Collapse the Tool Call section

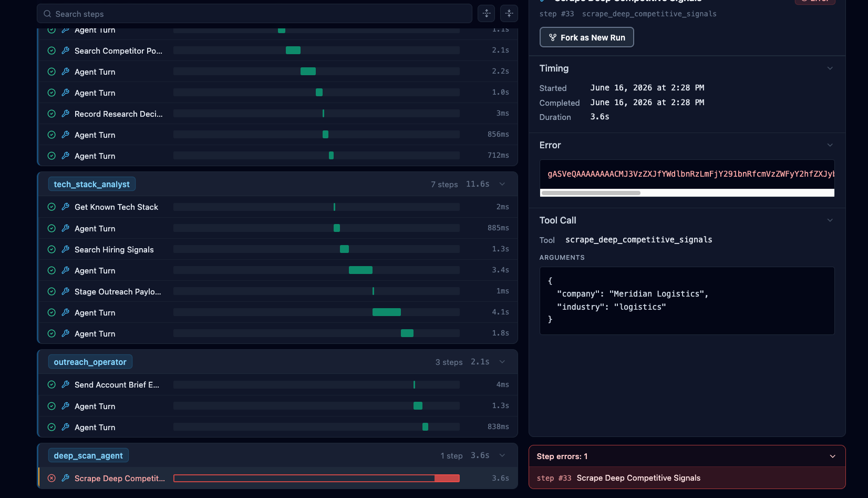[x=830, y=220]
